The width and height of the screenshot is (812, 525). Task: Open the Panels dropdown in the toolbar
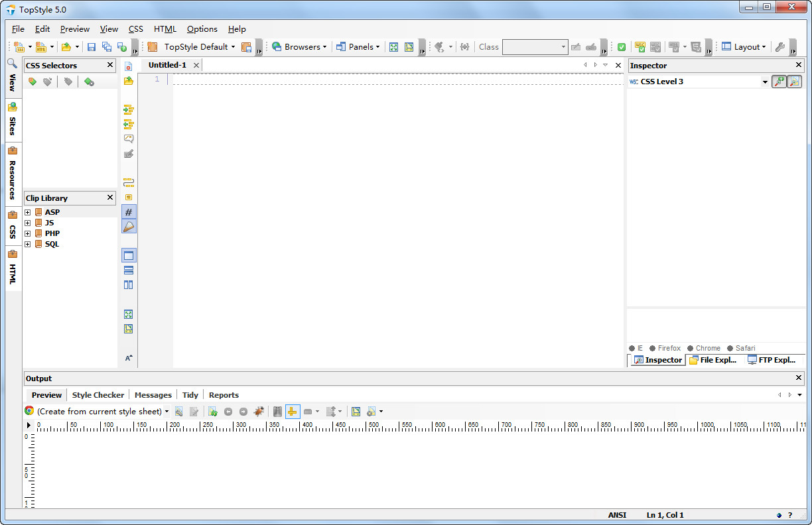[x=358, y=47]
